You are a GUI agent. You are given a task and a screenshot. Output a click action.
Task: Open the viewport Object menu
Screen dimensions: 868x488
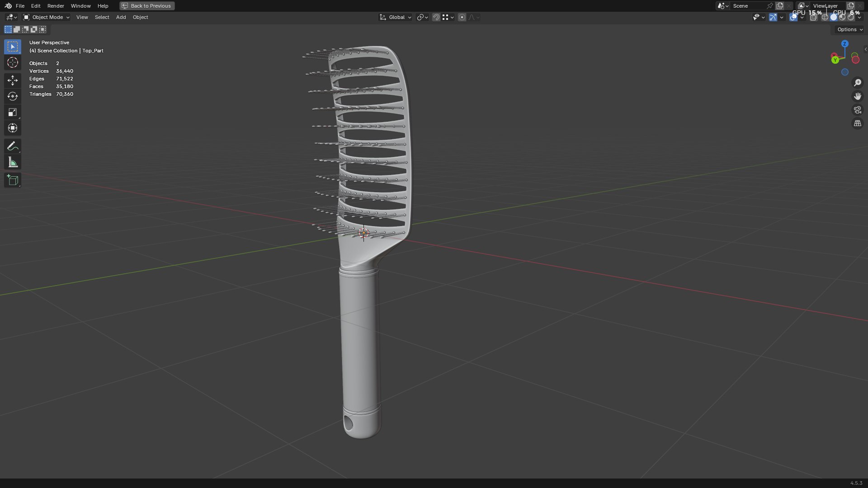point(140,17)
